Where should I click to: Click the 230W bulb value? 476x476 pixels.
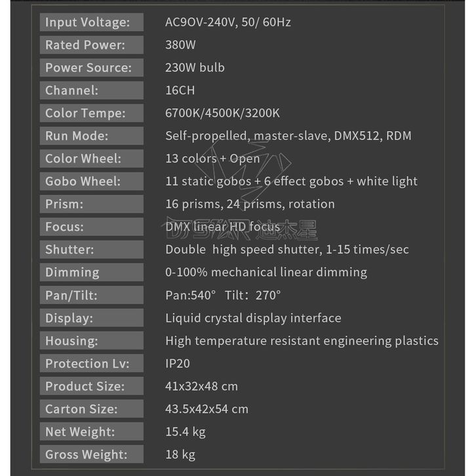point(195,68)
